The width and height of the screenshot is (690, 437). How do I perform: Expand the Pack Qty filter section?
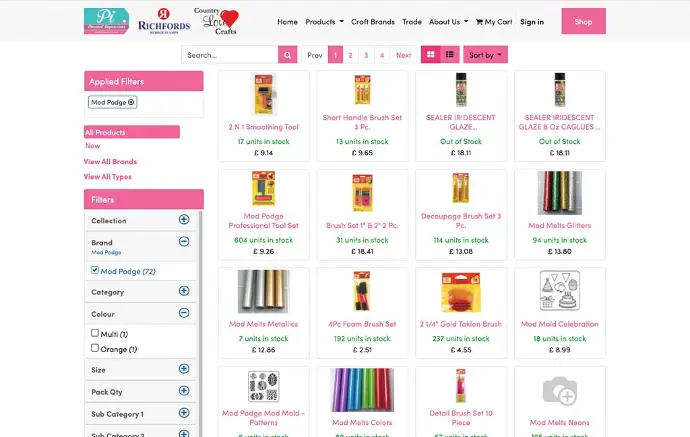pos(184,391)
